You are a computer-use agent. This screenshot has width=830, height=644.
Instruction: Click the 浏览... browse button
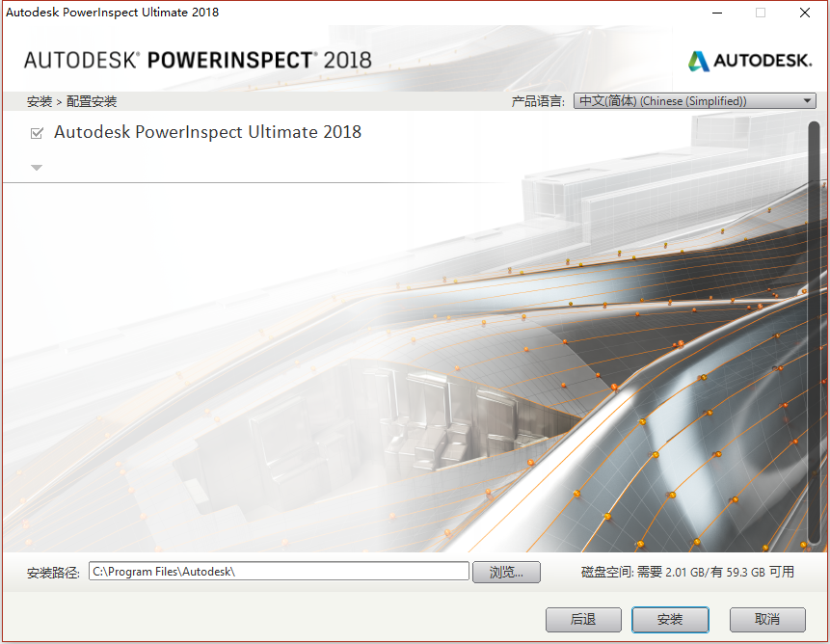point(506,572)
